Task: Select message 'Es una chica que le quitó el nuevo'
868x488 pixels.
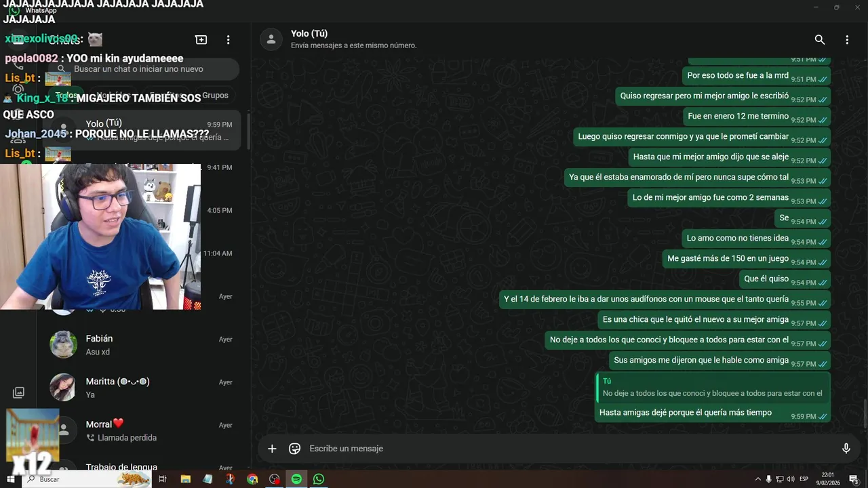Action: pyautogui.click(x=714, y=320)
